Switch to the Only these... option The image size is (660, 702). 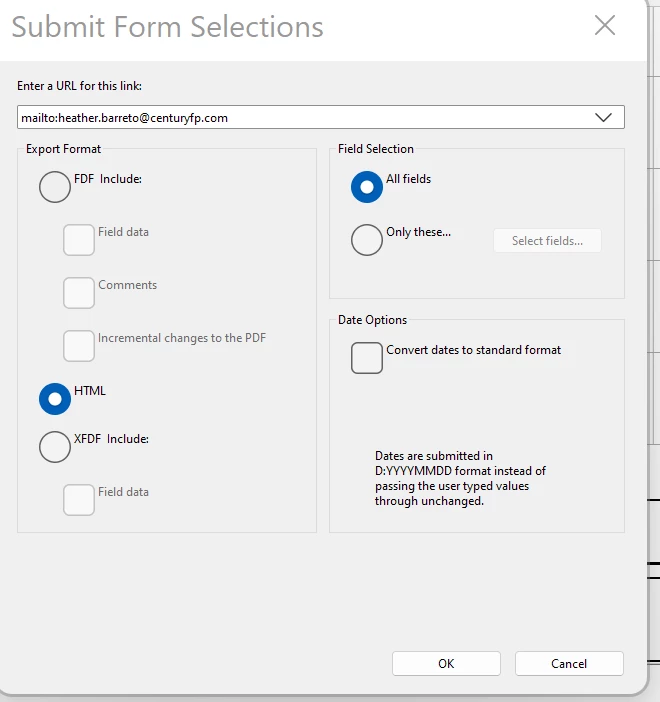coord(367,240)
